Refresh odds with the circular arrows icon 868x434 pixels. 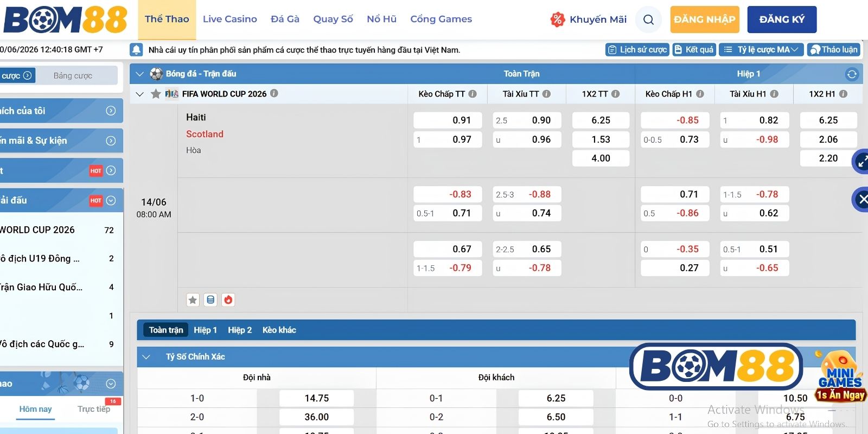tap(852, 74)
